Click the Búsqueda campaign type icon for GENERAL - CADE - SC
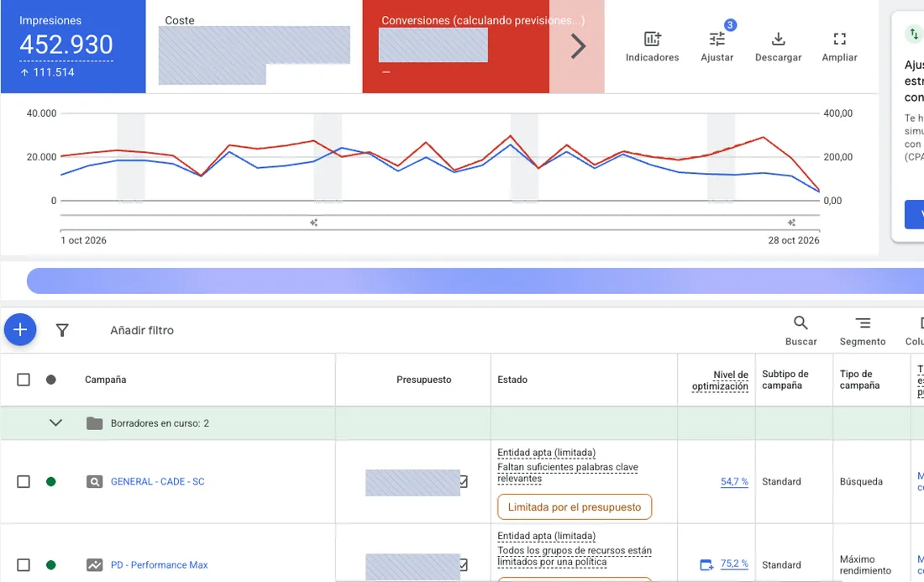The height and width of the screenshot is (582, 924). point(94,481)
